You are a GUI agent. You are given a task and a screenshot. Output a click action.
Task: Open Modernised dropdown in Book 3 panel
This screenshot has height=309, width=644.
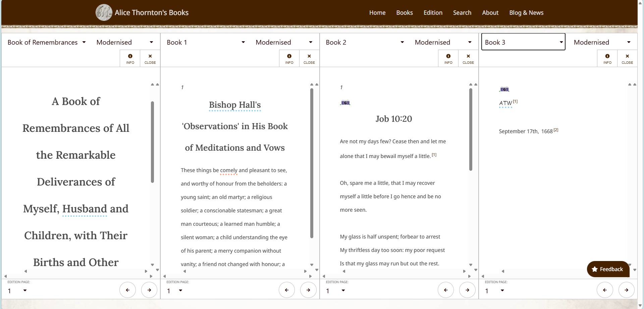(602, 42)
